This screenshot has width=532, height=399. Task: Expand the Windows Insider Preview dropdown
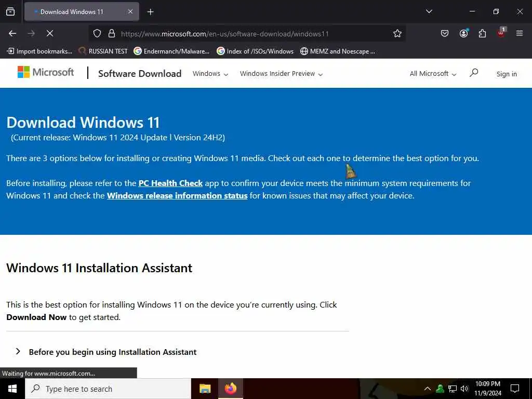tap(281, 74)
